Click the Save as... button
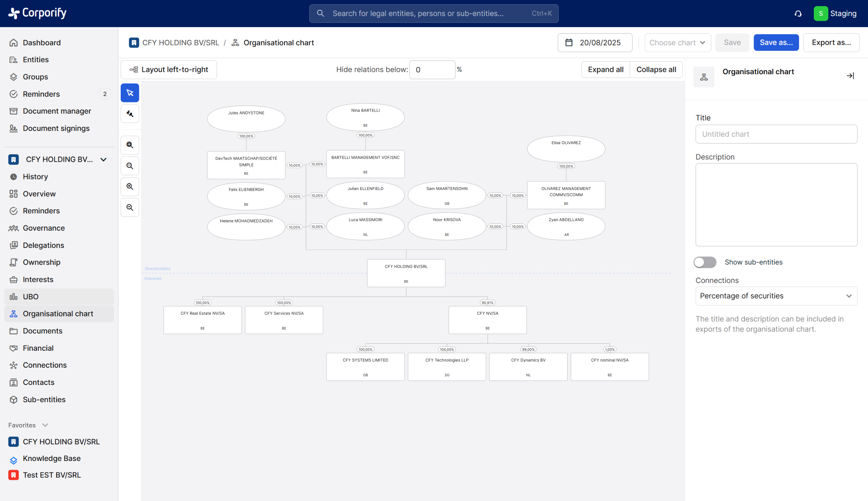The height and width of the screenshot is (501, 868). (x=776, y=43)
